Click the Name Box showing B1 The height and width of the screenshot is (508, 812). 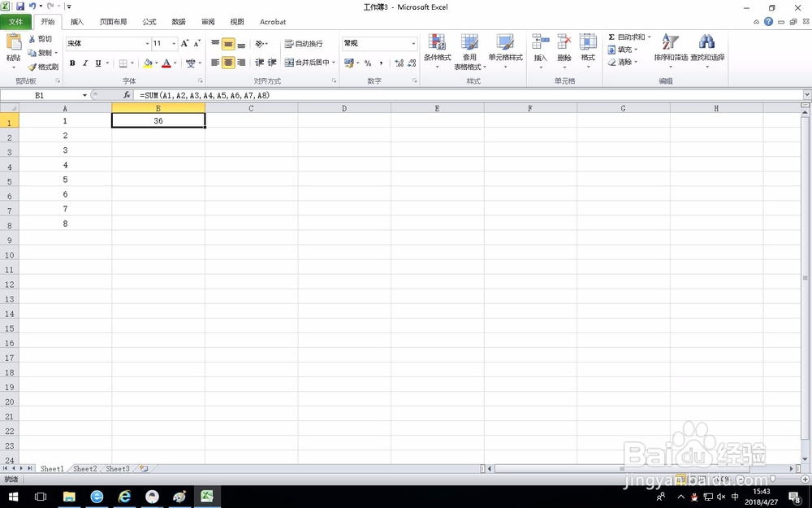(x=39, y=95)
